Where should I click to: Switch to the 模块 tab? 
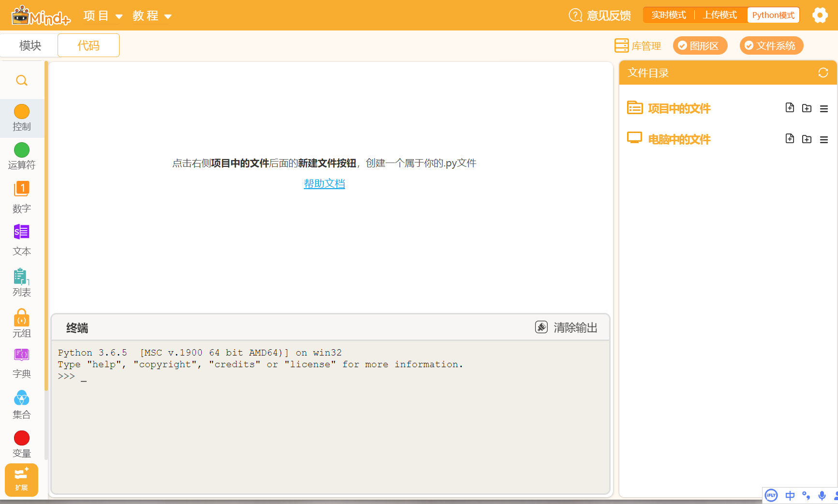[x=30, y=45]
